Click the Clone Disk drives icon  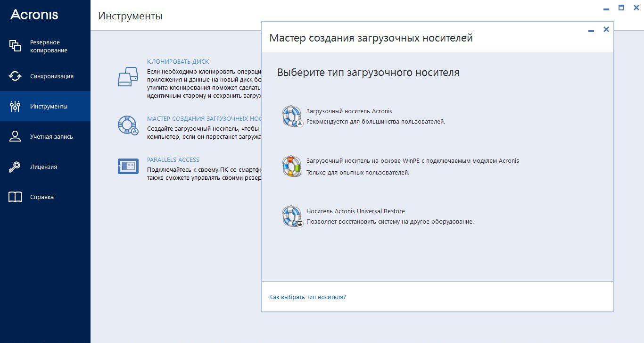(x=128, y=76)
